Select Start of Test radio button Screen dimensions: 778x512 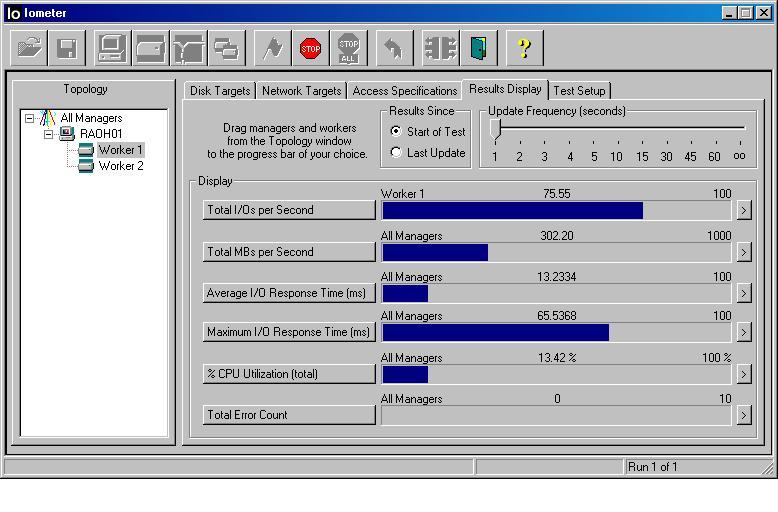(x=395, y=131)
